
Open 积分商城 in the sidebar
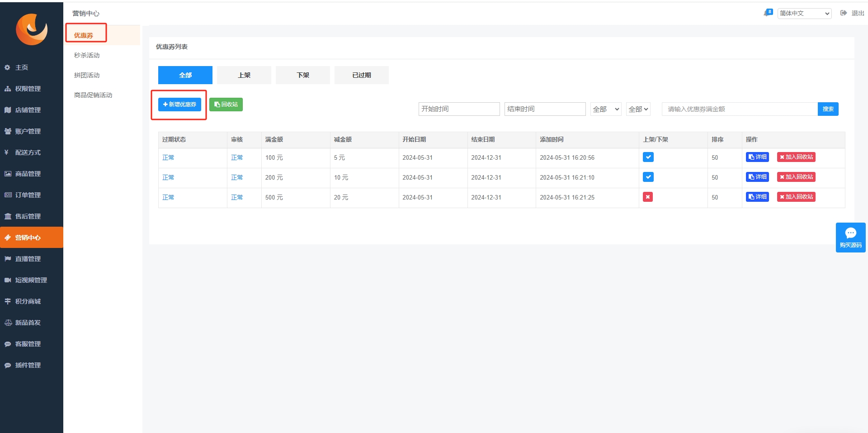click(28, 301)
